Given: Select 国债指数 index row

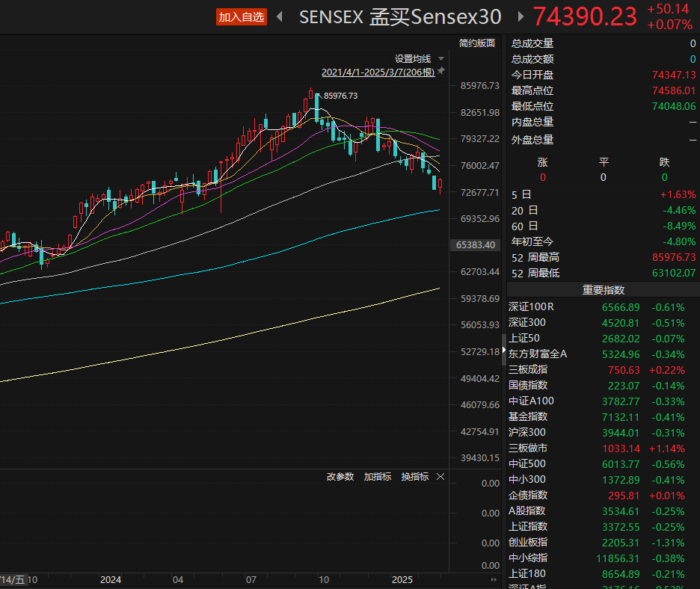Looking at the screenshot, I should coord(603,386).
